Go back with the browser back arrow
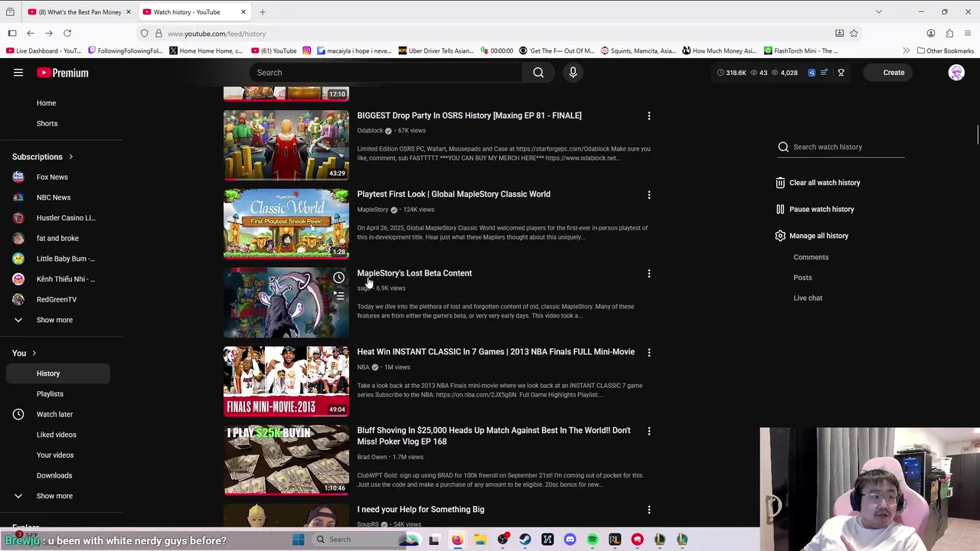 coord(31,33)
